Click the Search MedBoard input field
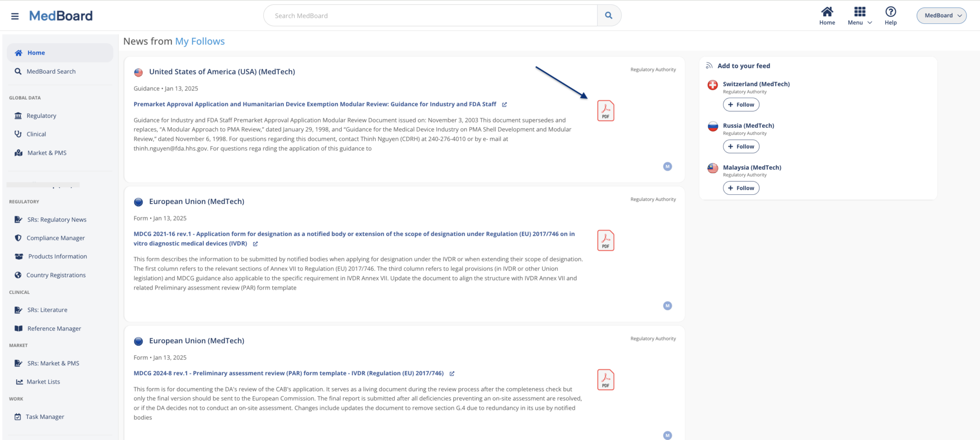Screen dimensions: 980x440 (431, 16)
